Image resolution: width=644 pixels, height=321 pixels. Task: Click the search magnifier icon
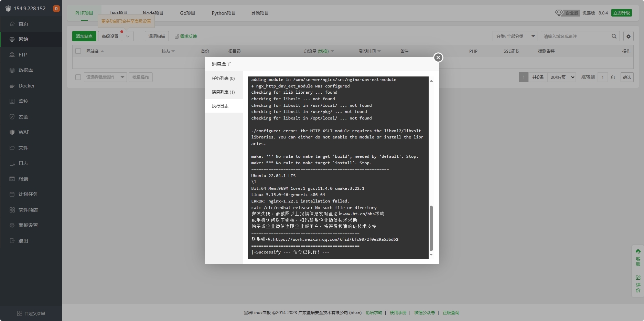pyautogui.click(x=614, y=36)
